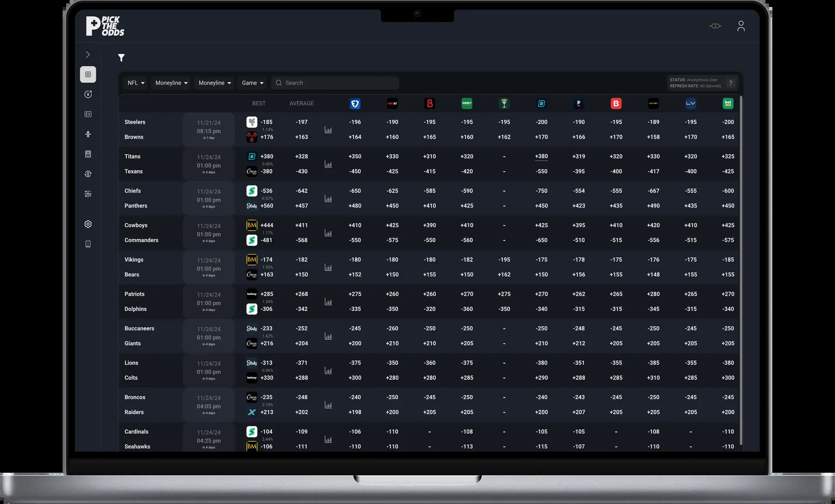Click the table's vertical scrollbar
The image size is (835, 504).
(741, 269)
